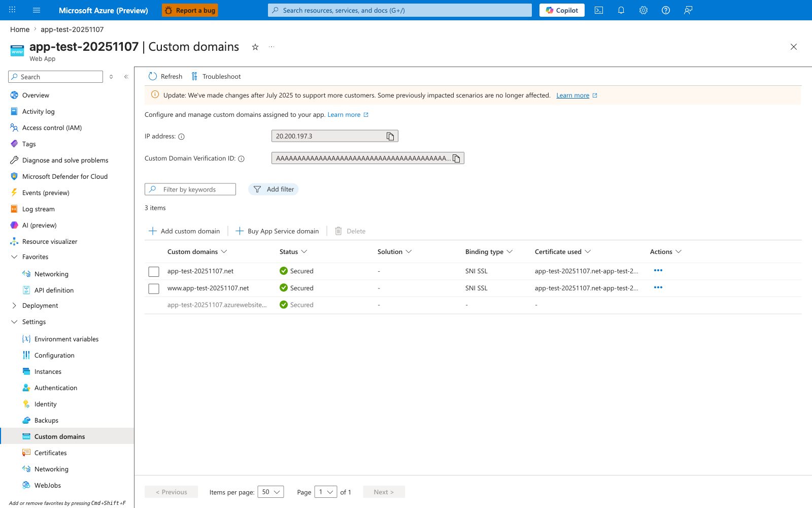Viewport: 812px width, 508px height.
Task: Sort by the Solution column header
Action: coord(394,252)
